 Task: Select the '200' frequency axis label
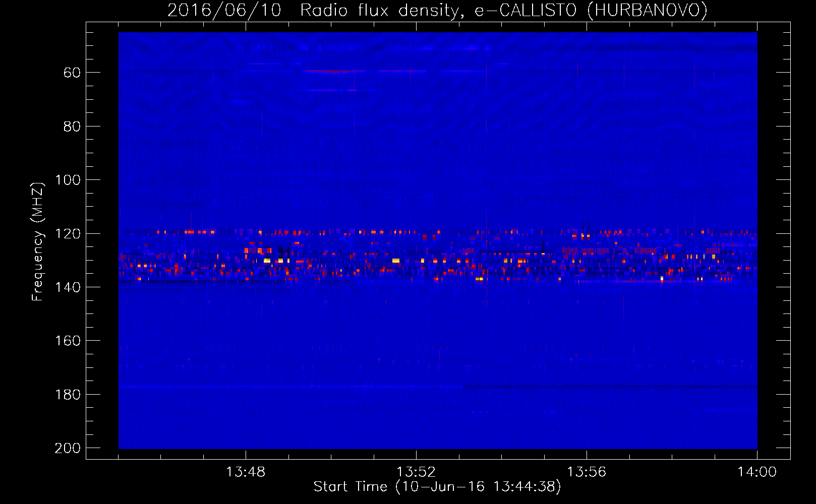click(68, 448)
